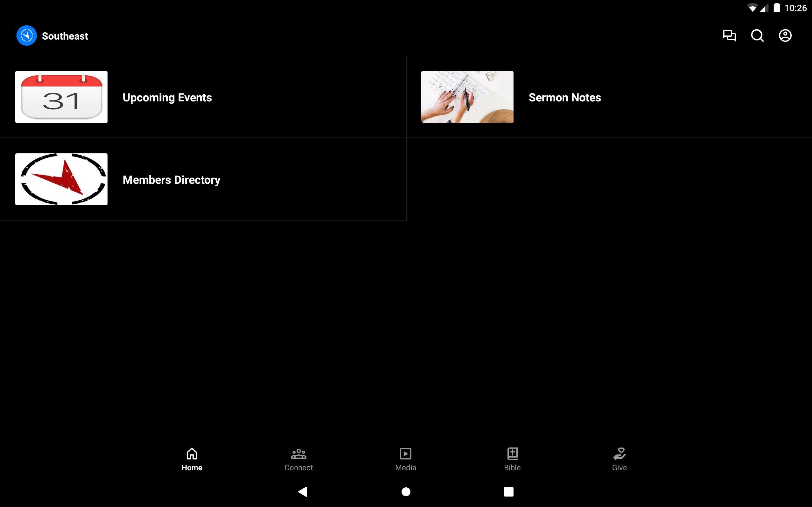Open the user profile icon
Image resolution: width=812 pixels, height=507 pixels.
point(785,35)
